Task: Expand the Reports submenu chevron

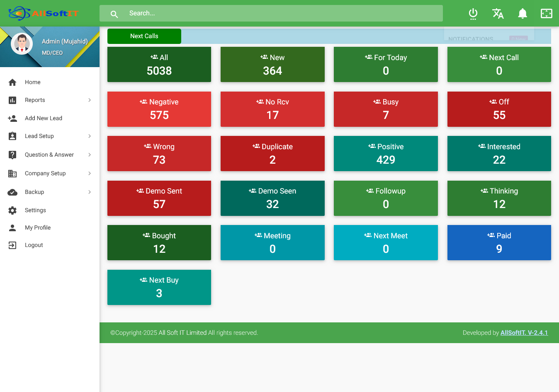Action: [90, 100]
